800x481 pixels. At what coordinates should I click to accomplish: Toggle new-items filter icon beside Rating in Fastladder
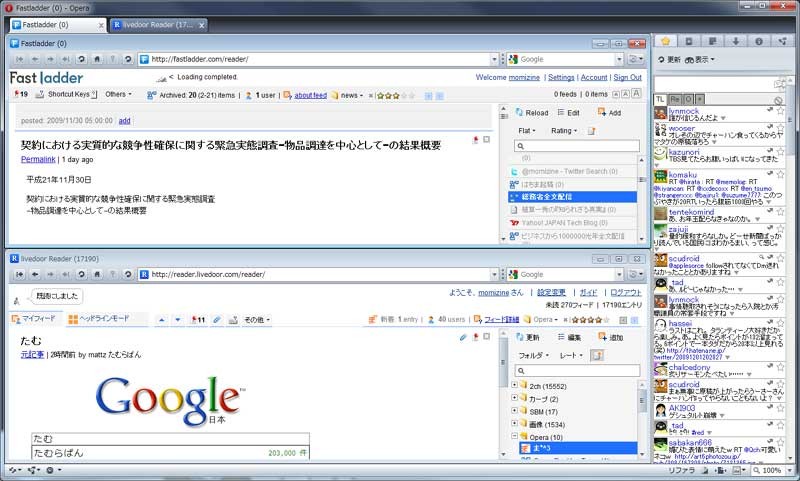tap(591, 131)
